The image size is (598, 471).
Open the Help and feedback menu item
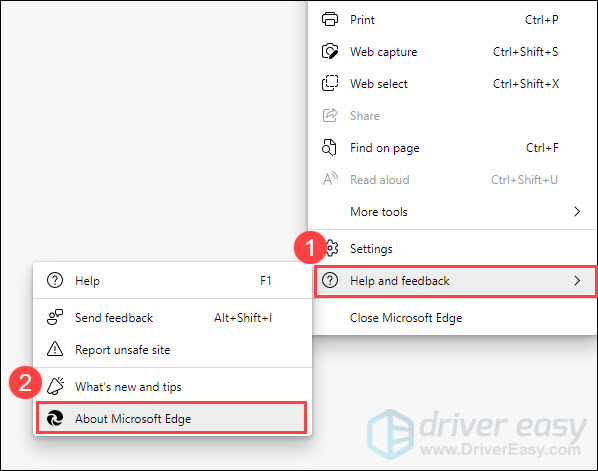pos(455,281)
